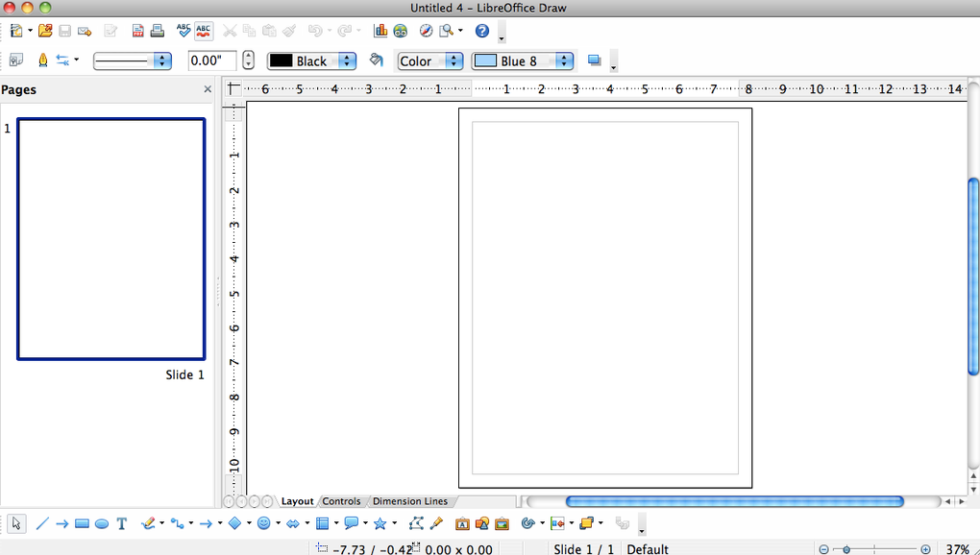Toggle Edit Points mode
The height and width of the screenshot is (555, 980).
[415, 523]
